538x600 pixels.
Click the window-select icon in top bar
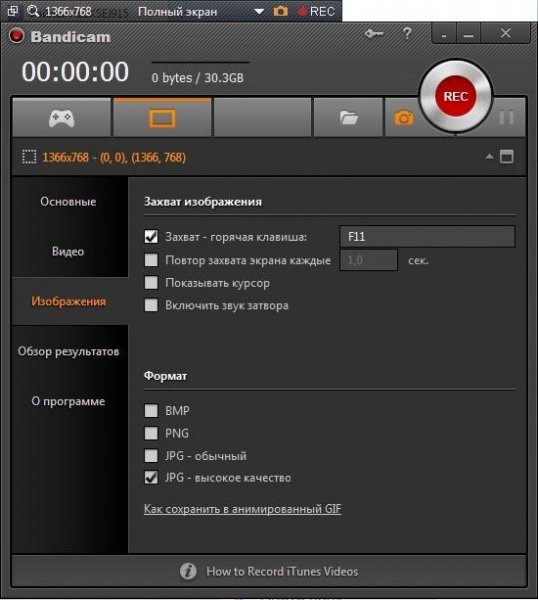(x=13, y=11)
